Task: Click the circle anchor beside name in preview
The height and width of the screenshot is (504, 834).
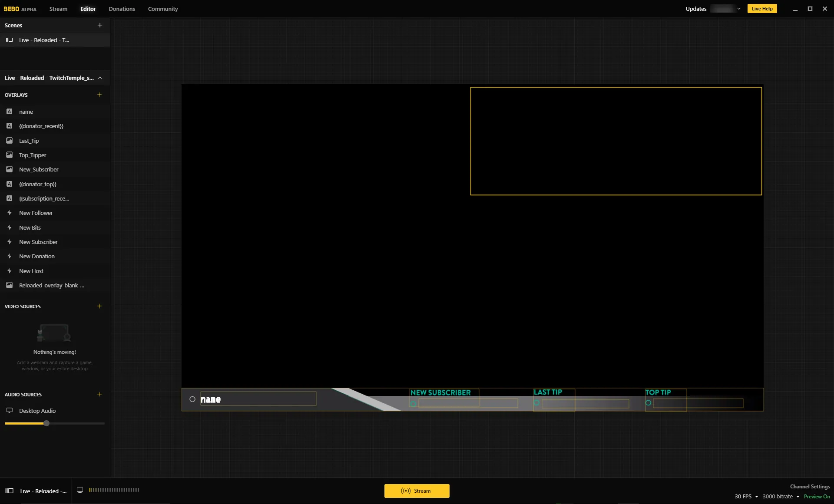Action: (192, 399)
